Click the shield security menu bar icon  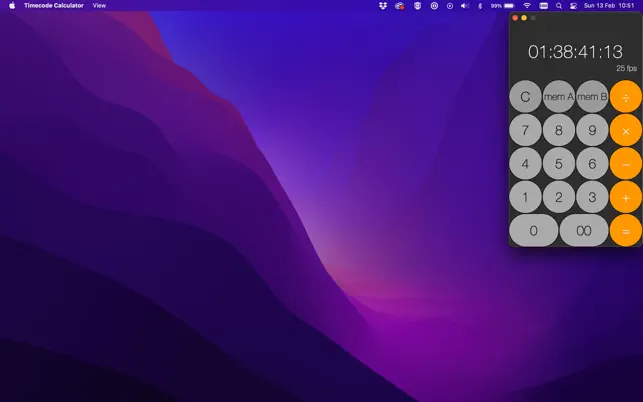pos(417,5)
